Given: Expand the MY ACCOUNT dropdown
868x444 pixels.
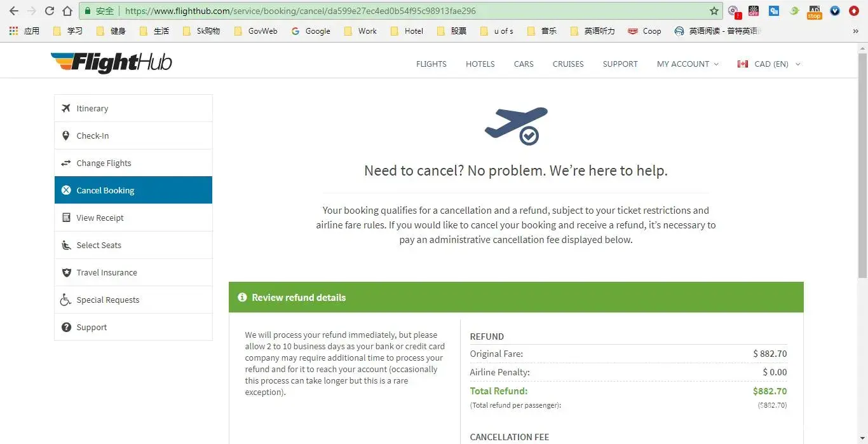Looking at the screenshot, I should coord(688,64).
